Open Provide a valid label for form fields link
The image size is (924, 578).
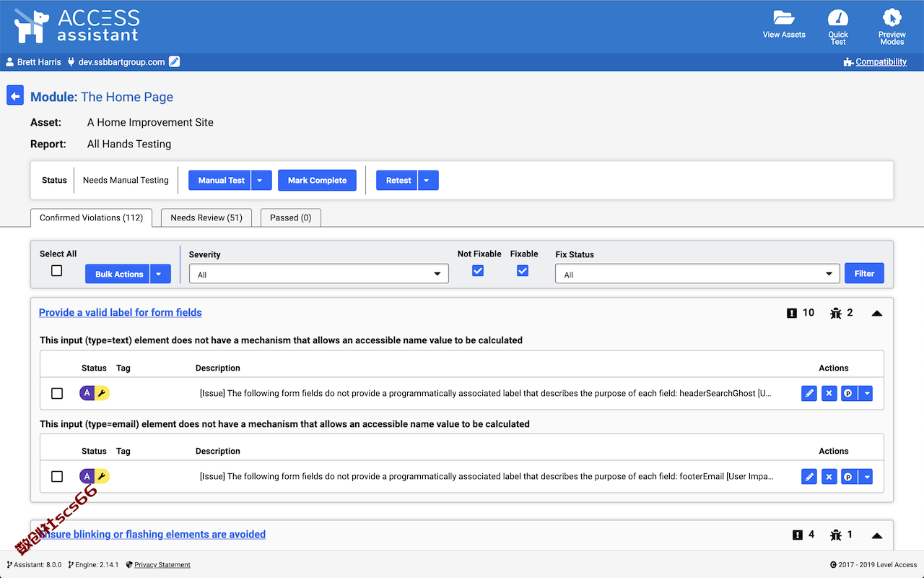[x=121, y=313]
